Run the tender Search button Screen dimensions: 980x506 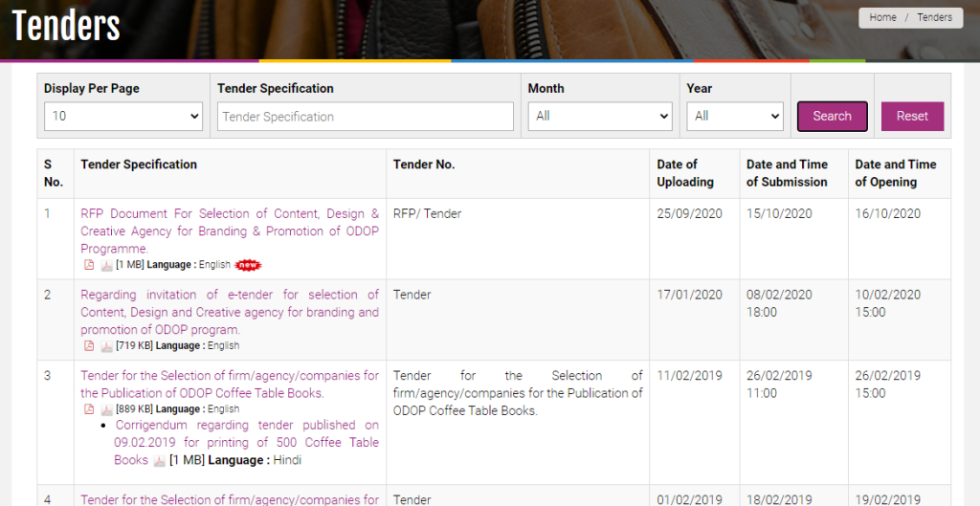[833, 116]
